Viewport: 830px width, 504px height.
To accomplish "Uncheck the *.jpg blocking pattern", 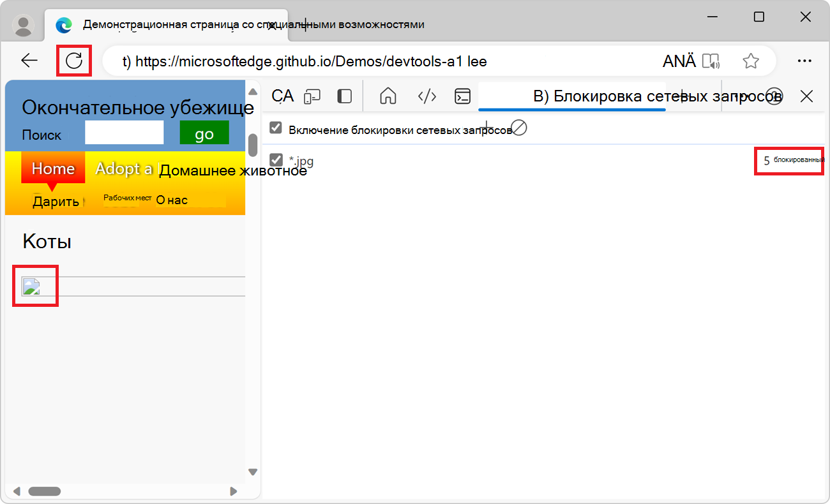I will [276, 159].
